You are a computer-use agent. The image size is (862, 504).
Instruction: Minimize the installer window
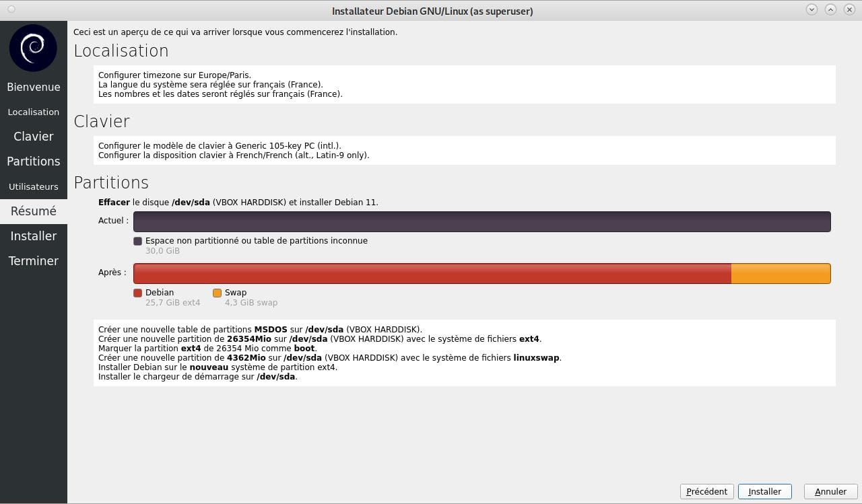811,10
